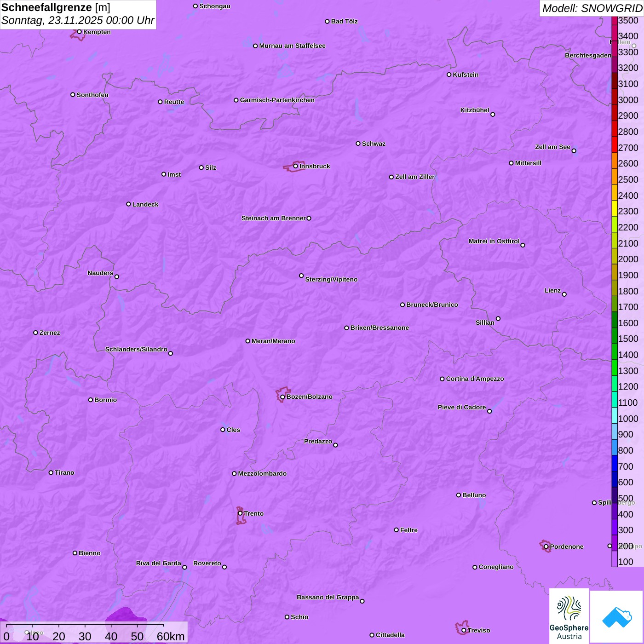The height and width of the screenshot is (644, 644).
Task: Click the 1000 cyan legend swatch
Action: (x=615, y=415)
